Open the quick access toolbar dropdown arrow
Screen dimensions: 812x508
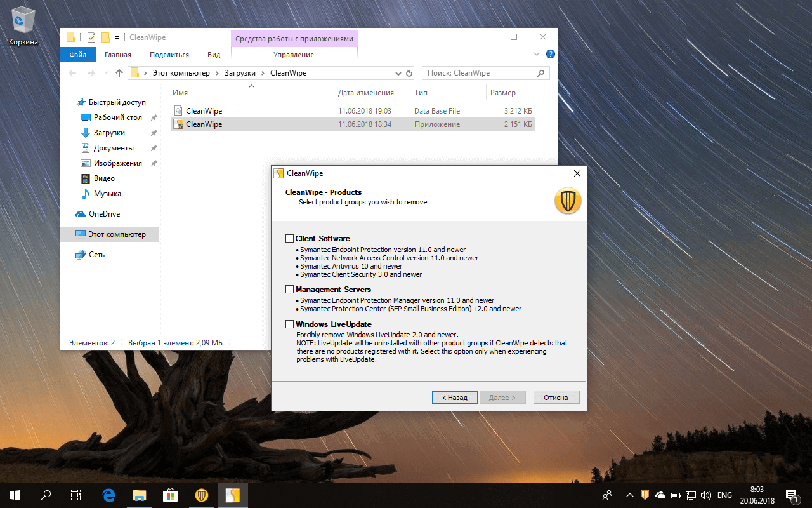(x=117, y=38)
